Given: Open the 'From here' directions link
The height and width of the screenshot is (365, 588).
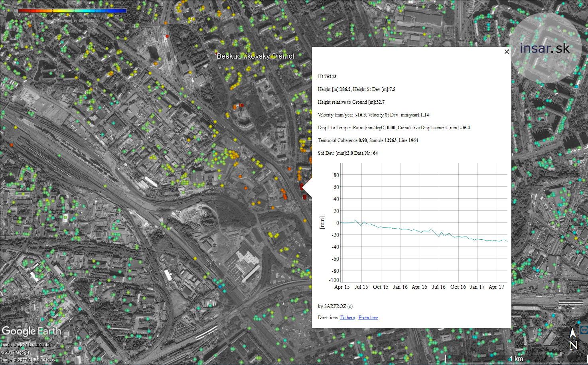Looking at the screenshot, I should coord(368,318).
